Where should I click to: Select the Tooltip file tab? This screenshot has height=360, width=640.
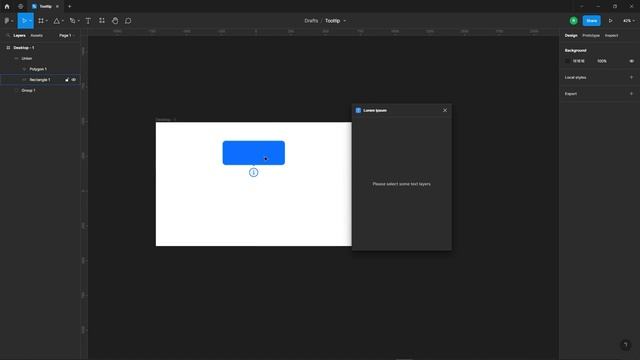45,7
